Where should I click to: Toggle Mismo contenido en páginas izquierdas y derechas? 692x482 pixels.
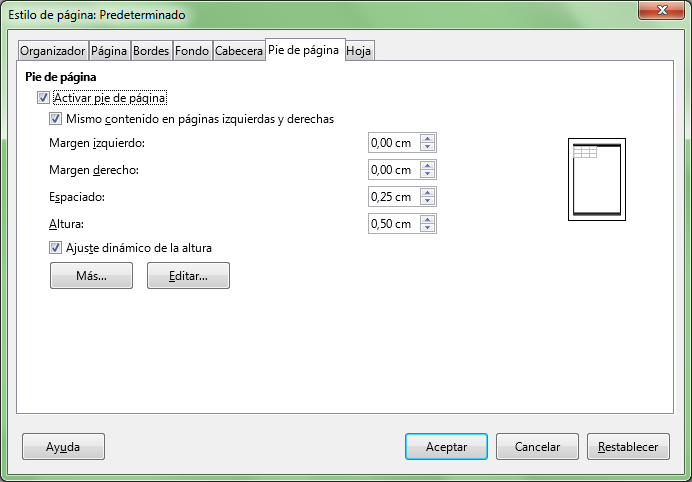tap(56, 119)
